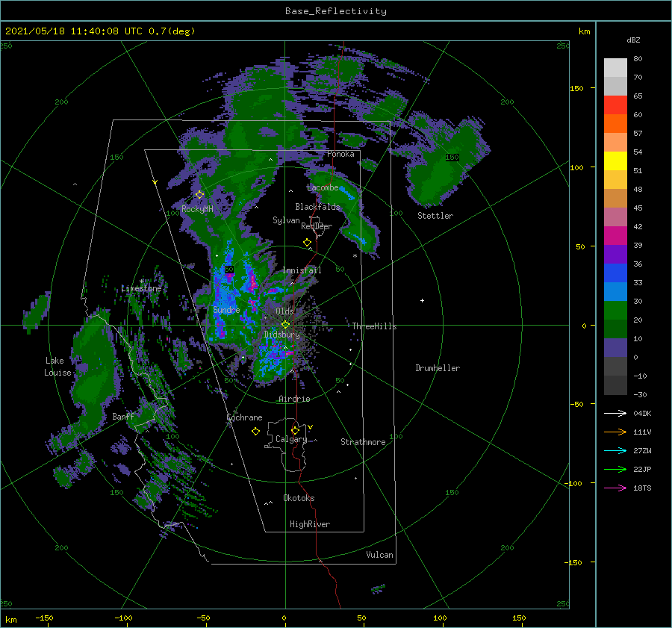This screenshot has height=628, width=672.
Task: Click the Lake Louise label
Action: 57,367
